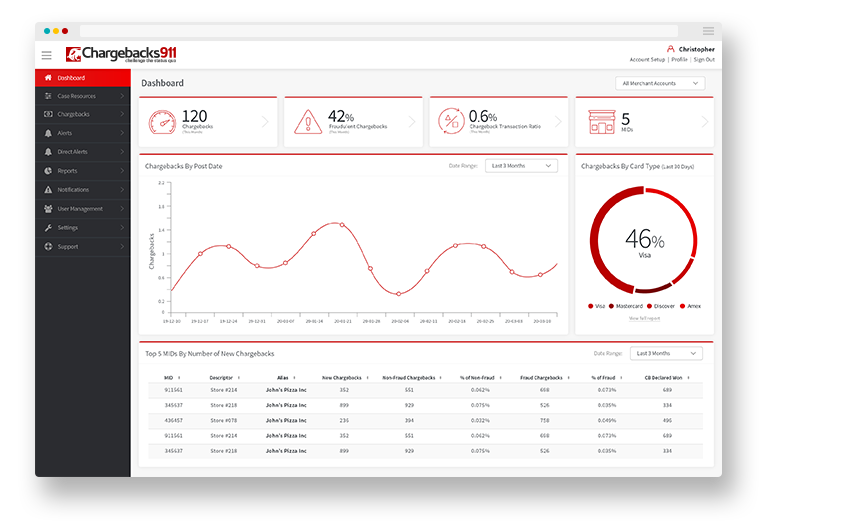Open the All Merchant Accounts dropdown
Image resolution: width=854 pixels, height=529 pixels.
[x=660, y=84]
